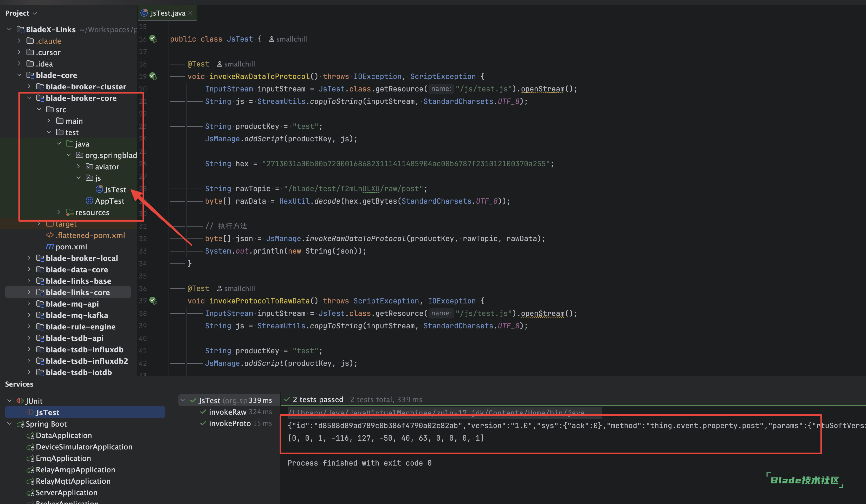Click run gutter icon beside class JsTest

pos(153,39)
